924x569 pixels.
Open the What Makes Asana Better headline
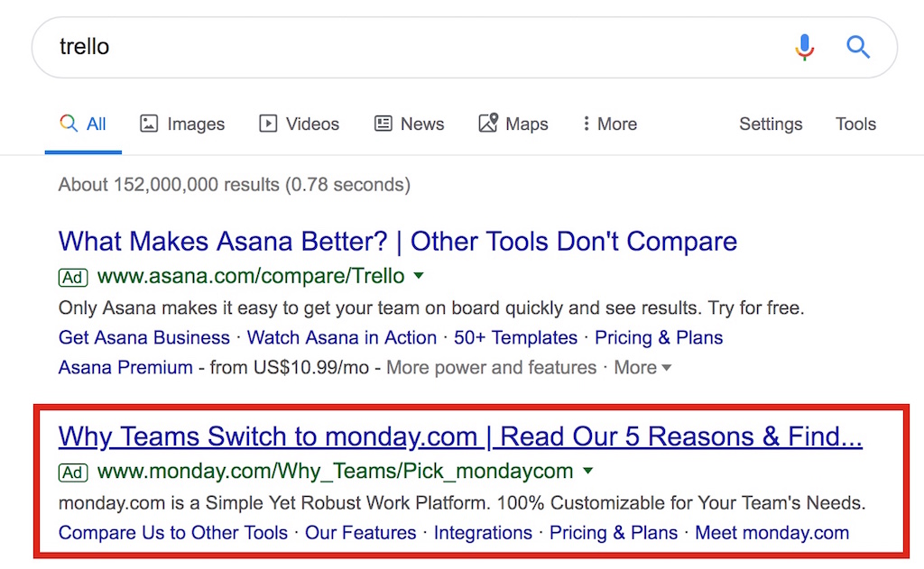pos(398,242)
